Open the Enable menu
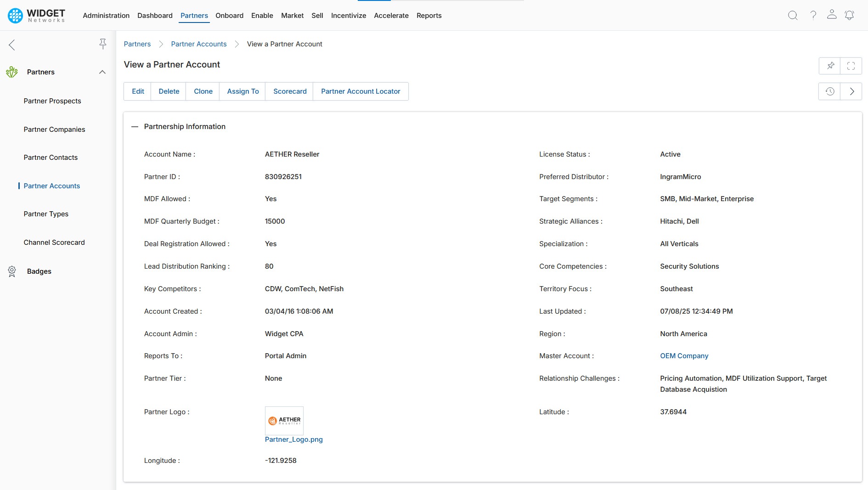This screenshot has height=490, width=868. (262, 15)
